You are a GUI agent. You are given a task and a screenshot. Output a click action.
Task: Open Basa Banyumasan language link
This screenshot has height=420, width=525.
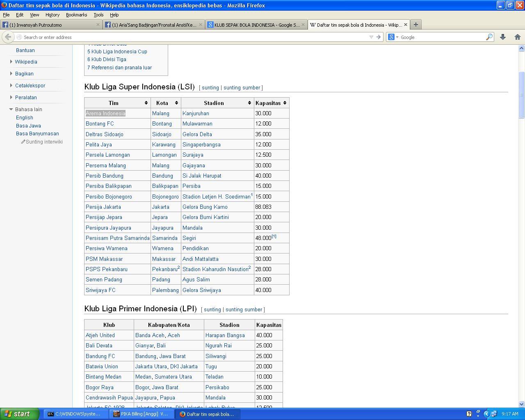point(37,133)
